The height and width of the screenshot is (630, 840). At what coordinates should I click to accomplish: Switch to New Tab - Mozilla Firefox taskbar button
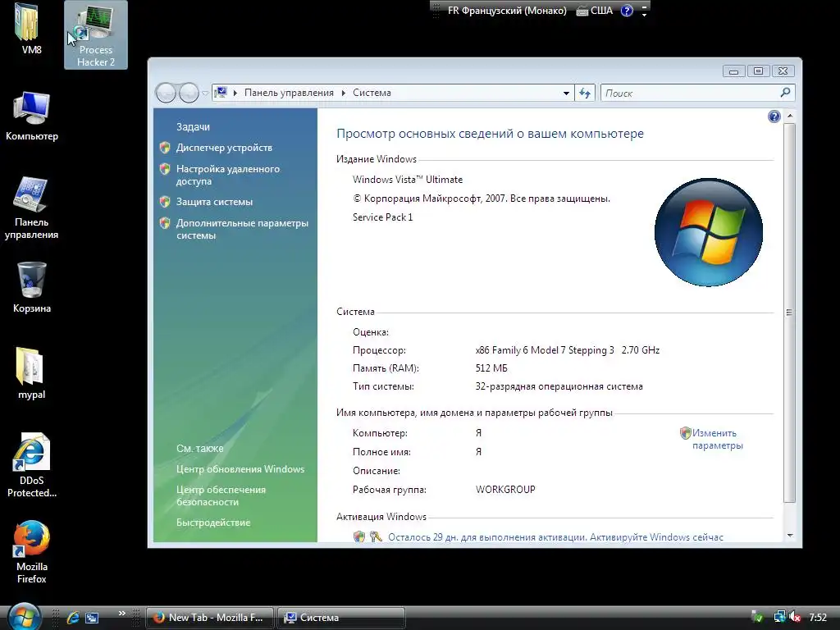[x=210, y=618]
